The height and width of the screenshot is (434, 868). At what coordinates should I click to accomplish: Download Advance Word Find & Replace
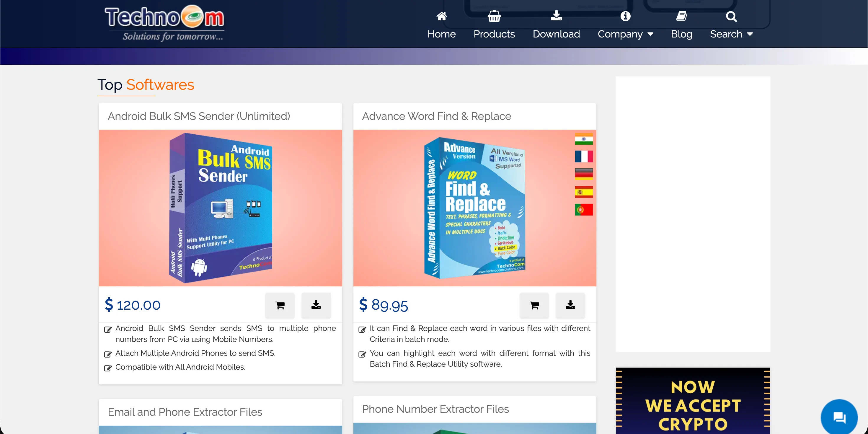570,305
